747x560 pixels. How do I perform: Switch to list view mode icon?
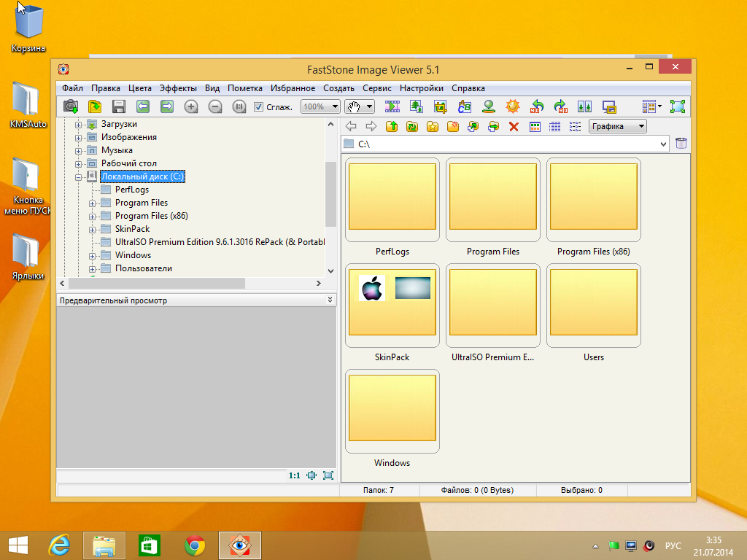tap(575, 126)
